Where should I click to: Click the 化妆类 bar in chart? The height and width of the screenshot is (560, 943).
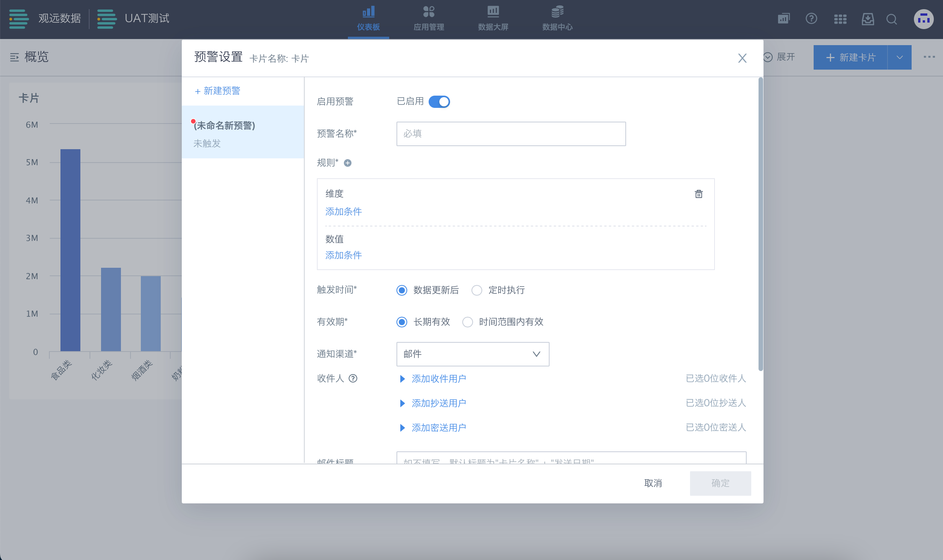[x=111, y=309]
